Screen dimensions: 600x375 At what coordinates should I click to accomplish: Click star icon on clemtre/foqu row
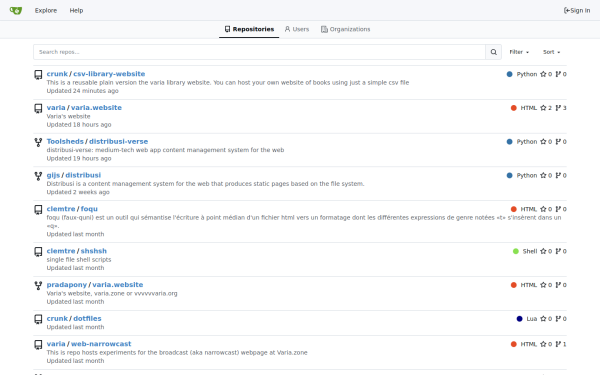(543, 209)
